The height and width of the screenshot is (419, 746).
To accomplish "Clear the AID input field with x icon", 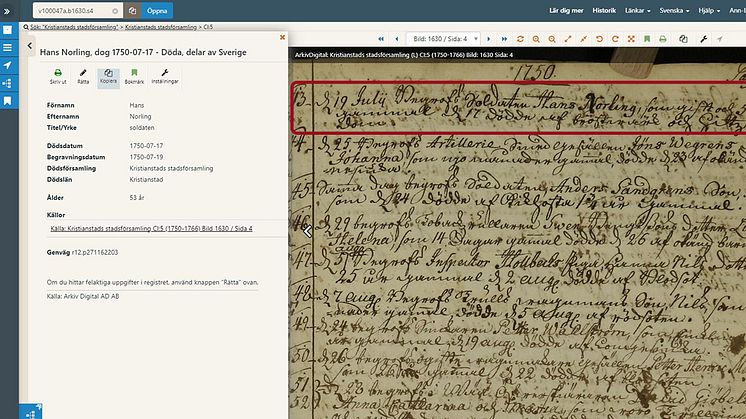I will click(115, 11).
